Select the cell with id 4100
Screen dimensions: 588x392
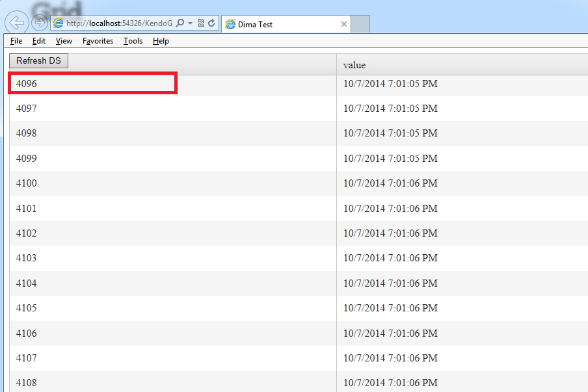[173, 183]
